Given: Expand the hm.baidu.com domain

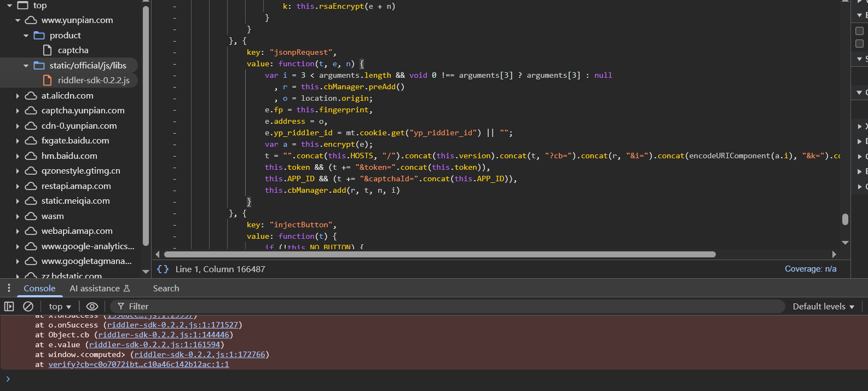Looking at the screenshot, I should [18, 156].
